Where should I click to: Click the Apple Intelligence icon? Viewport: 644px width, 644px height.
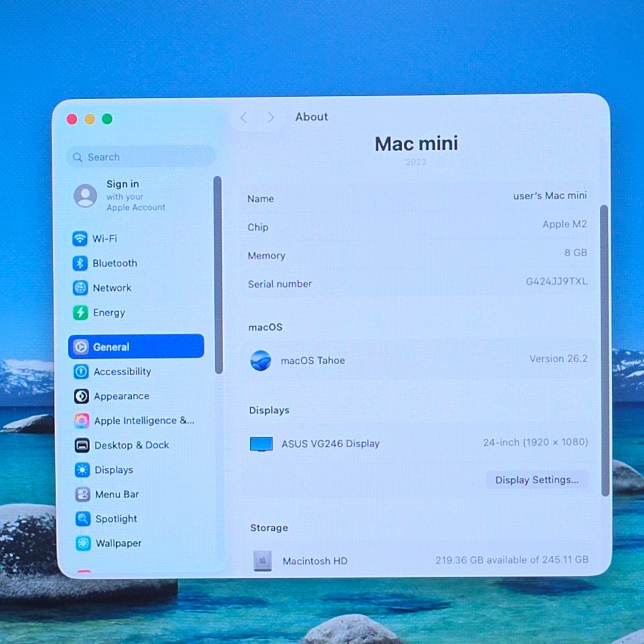82,421
